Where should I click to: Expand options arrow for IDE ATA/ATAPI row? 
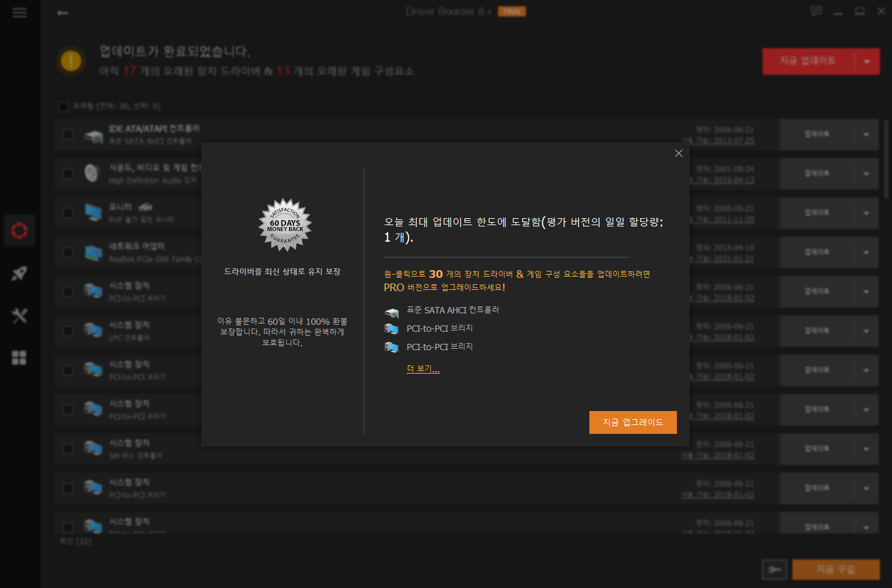pos(867,134)
